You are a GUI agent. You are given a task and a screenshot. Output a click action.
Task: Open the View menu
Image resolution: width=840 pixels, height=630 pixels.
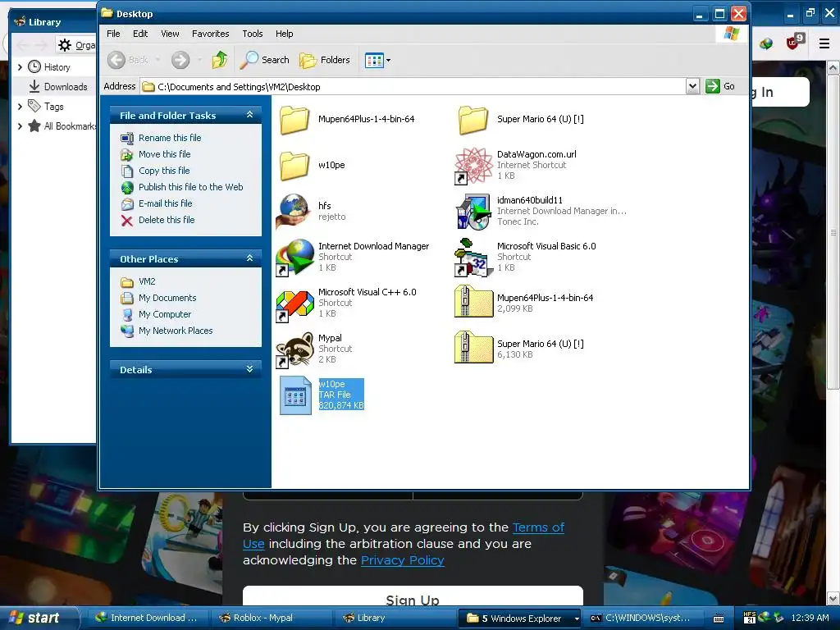point(170,34)
